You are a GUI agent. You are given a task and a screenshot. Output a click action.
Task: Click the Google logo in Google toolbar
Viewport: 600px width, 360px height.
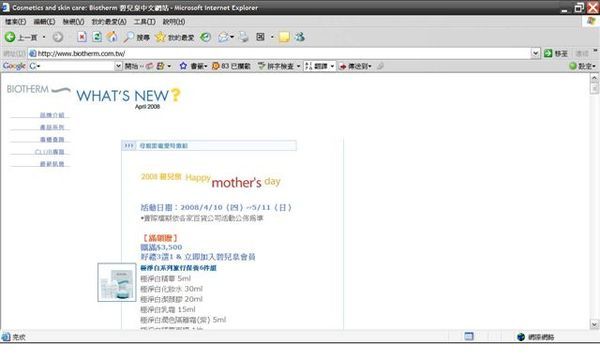(14, 66)
